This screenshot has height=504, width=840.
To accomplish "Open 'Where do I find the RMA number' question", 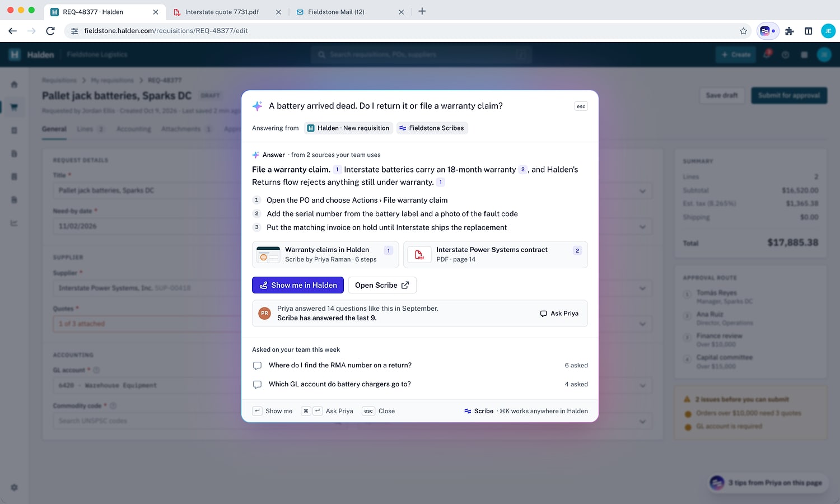I will 420,365.
